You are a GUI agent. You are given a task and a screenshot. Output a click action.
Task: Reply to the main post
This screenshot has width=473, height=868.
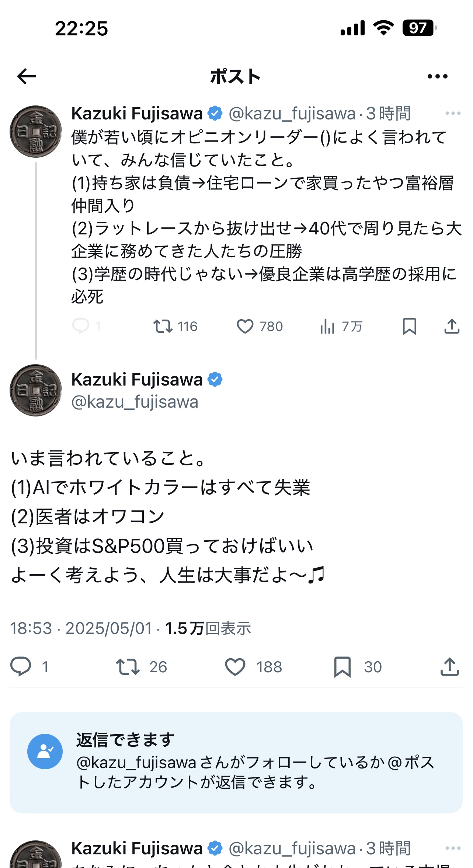(x=29, y=667)
